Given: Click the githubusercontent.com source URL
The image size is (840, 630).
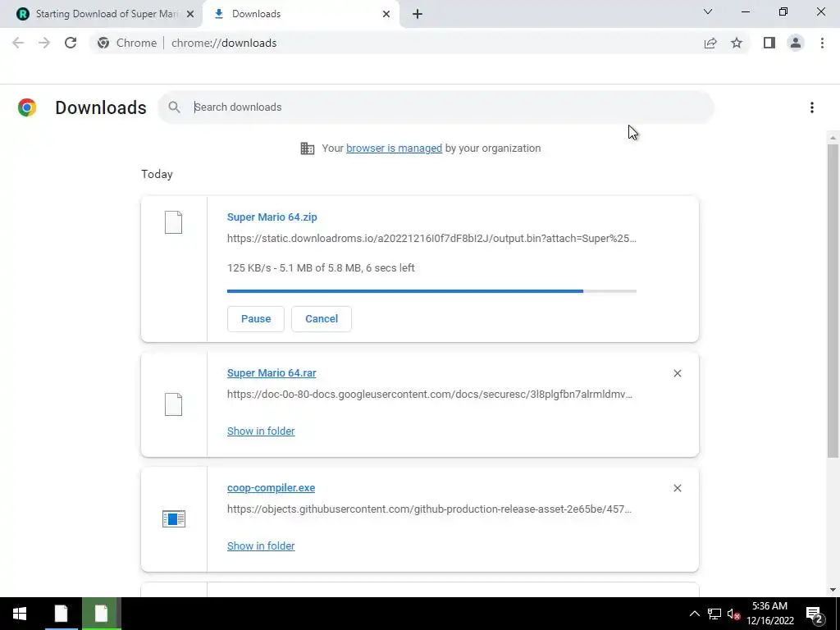Looking at the screenshot, I should [x=429, y=509].
